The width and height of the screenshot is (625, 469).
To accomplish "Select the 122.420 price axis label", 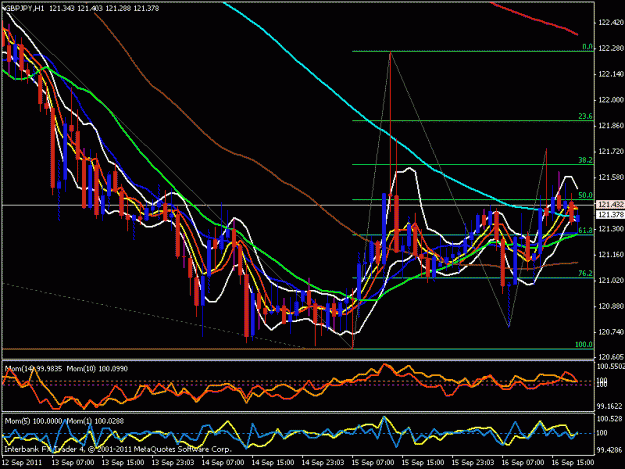I will click(x=610, y=23).
